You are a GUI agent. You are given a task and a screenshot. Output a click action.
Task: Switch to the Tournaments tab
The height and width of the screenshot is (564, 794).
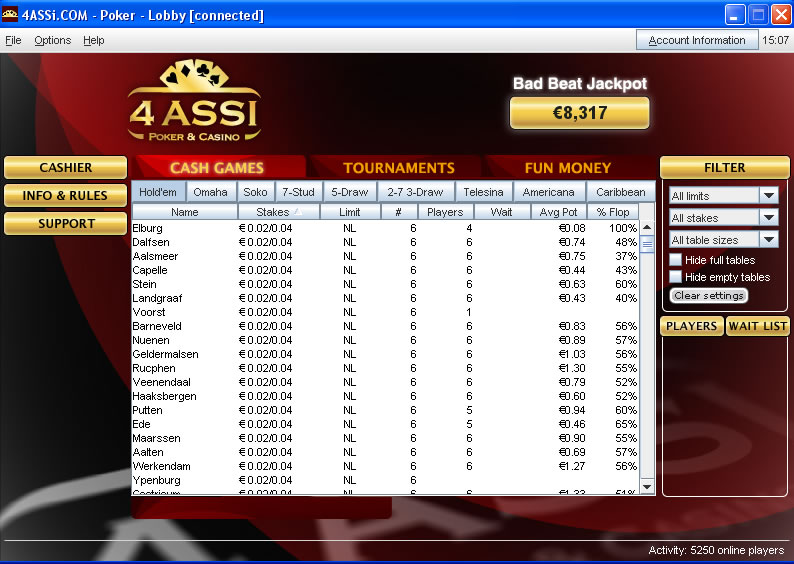399,168
